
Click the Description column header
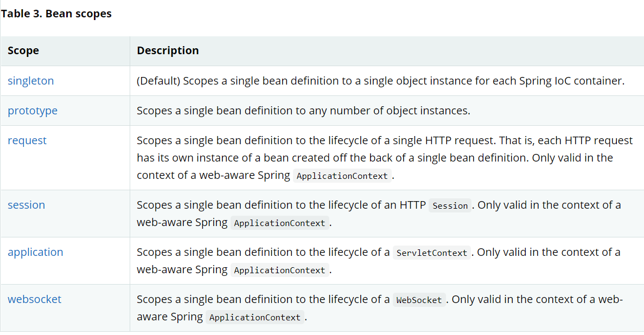pos(168,50)
